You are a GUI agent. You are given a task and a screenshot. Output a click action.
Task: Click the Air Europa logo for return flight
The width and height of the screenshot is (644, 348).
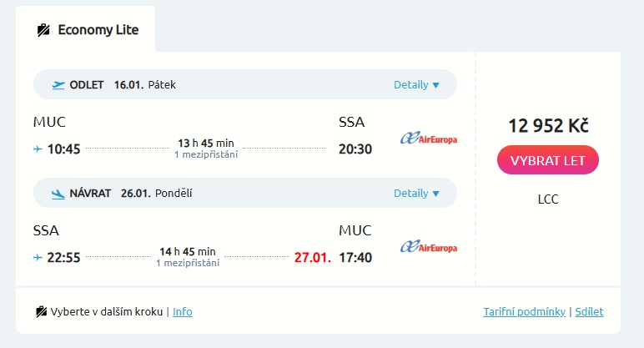coord(429,246)
